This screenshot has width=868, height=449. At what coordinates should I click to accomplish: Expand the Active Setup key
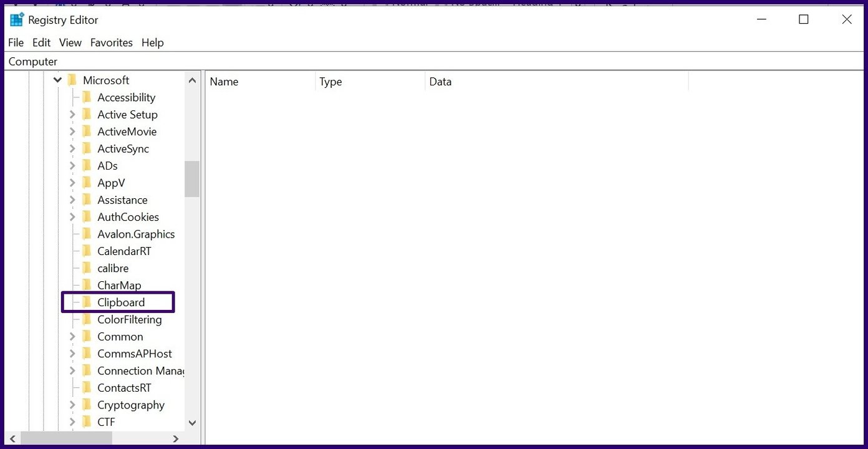(72, 115)
